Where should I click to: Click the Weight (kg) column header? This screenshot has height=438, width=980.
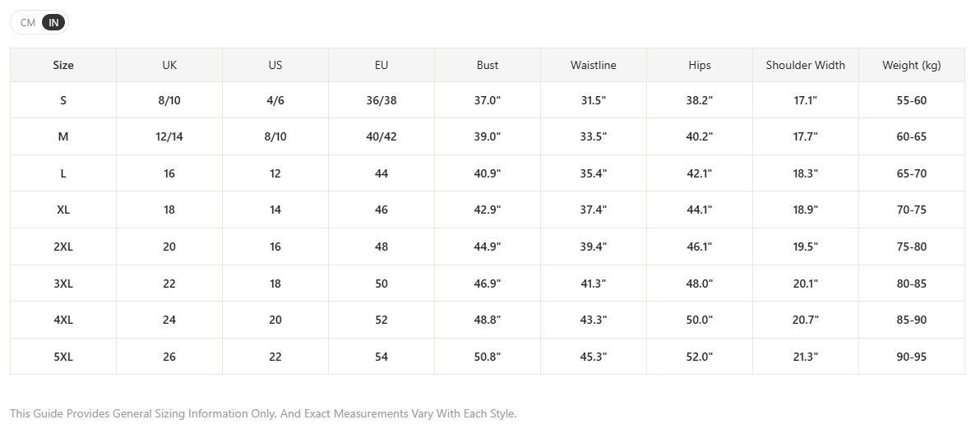coord(911,65)
